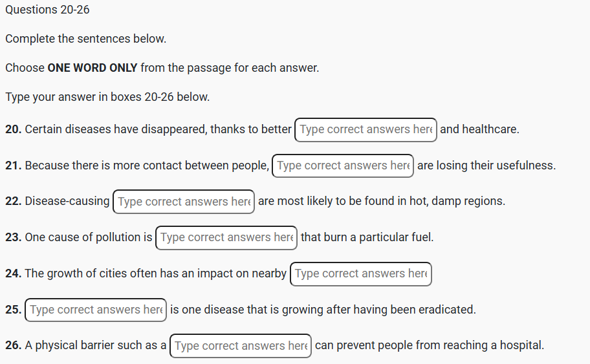Click the bold number '22.' label

tap(14, 201)
